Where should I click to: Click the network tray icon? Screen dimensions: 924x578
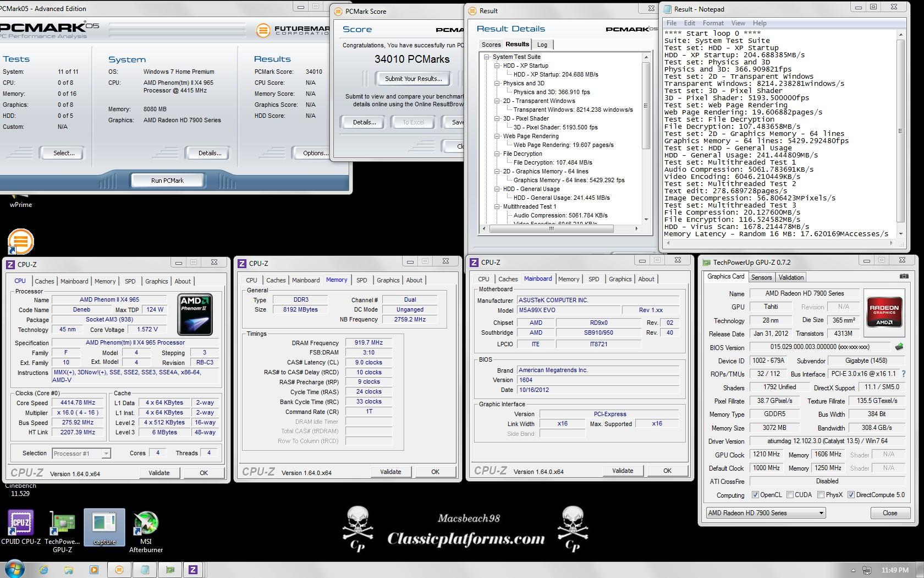(x=867, y=570)
